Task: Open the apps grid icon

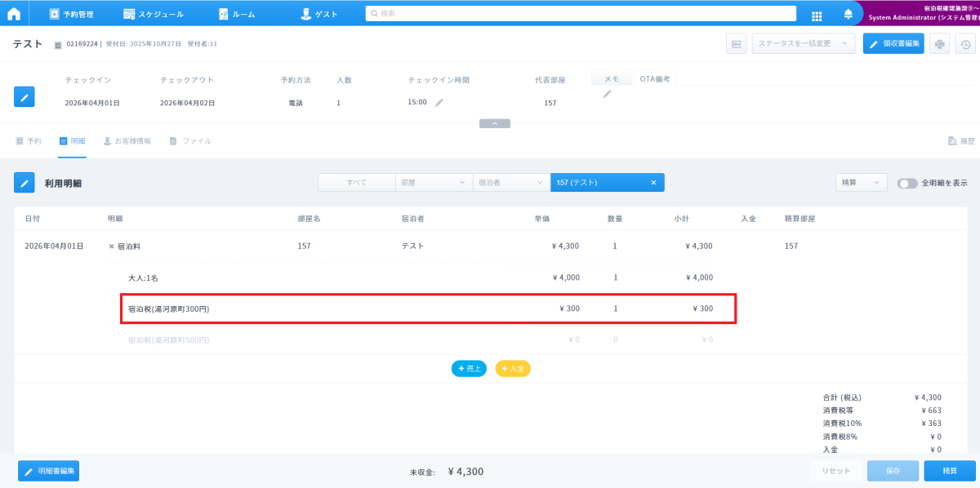Action: (817, 15)
